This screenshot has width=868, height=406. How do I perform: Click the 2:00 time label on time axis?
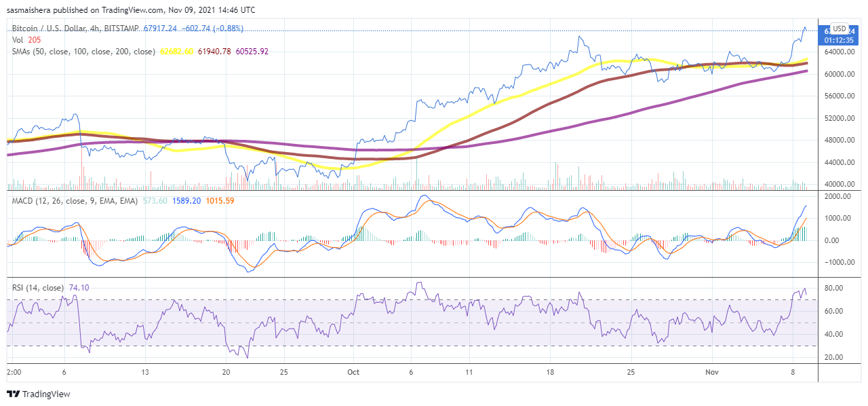tap(14, 373)
